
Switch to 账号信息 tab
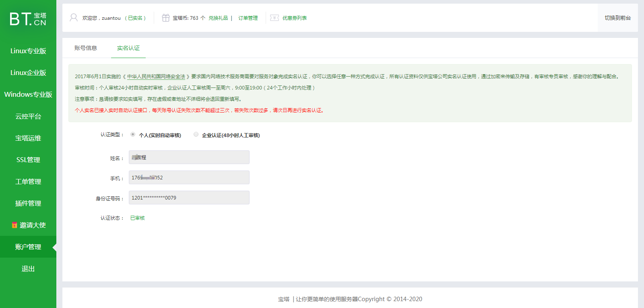pos(86,48)
